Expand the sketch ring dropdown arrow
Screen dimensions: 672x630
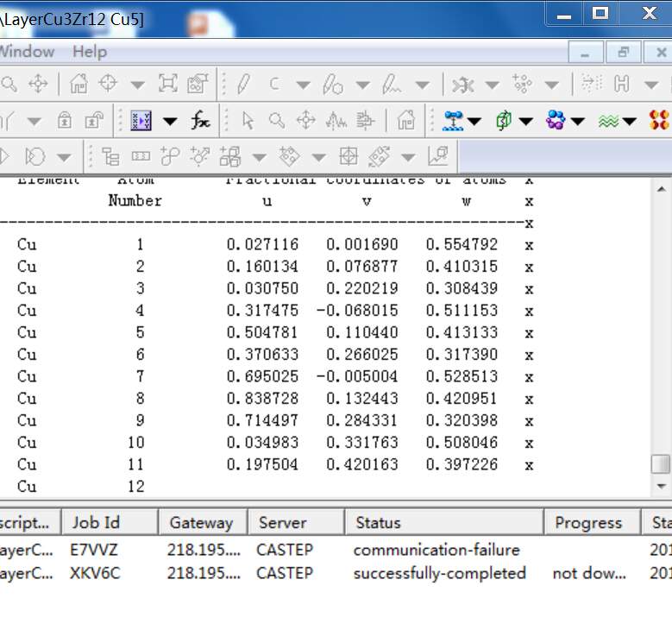pyautogui.click(x=362, y=85)
